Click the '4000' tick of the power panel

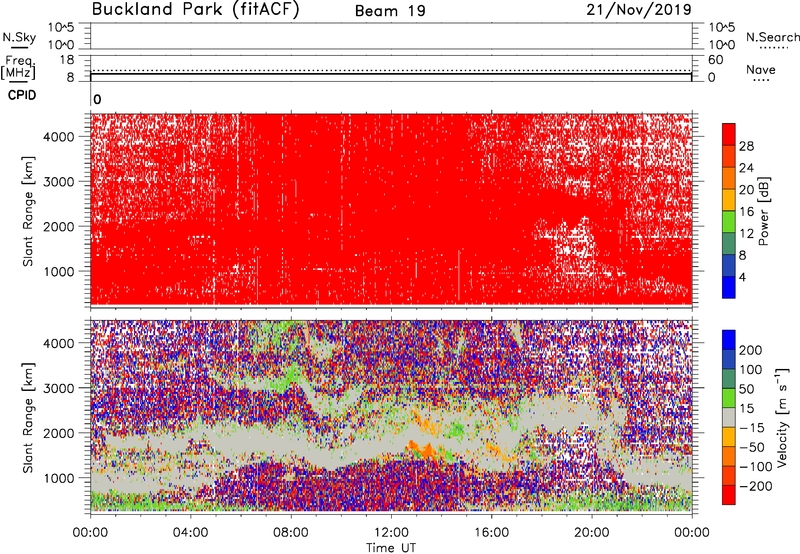(58, 137)
